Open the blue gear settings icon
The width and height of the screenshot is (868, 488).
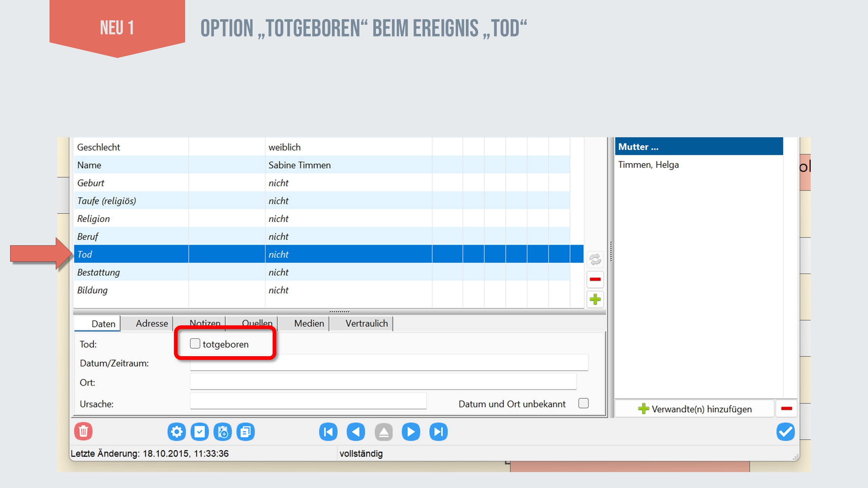tap(176, 432)
